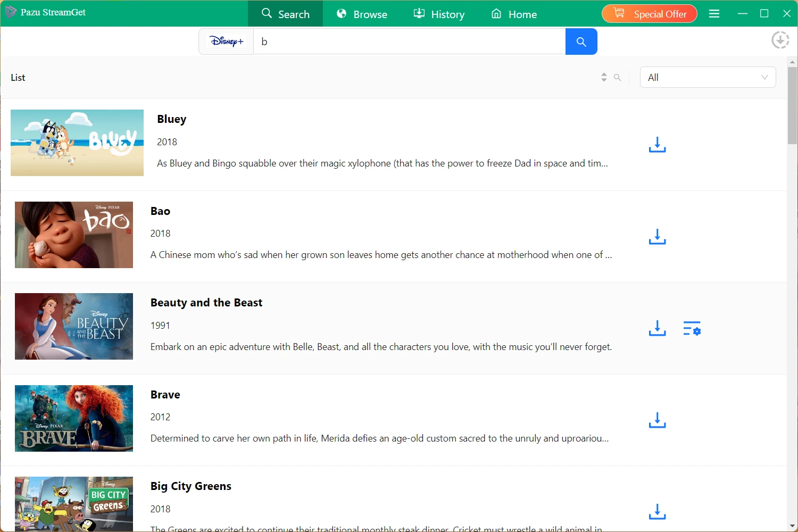
Task: Click the Beauty and the Beast poster thumbnail
Action: [x=74, y=326]
